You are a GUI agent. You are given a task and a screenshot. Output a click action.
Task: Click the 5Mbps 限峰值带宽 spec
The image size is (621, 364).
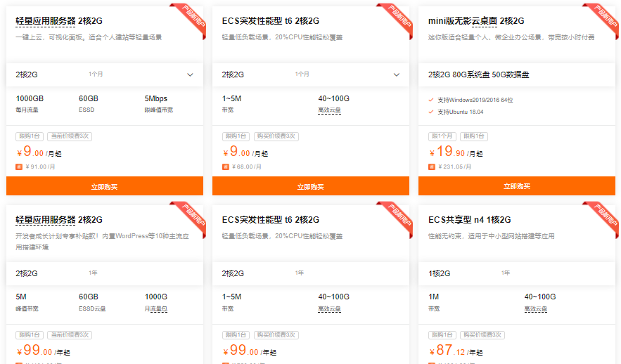159,104
